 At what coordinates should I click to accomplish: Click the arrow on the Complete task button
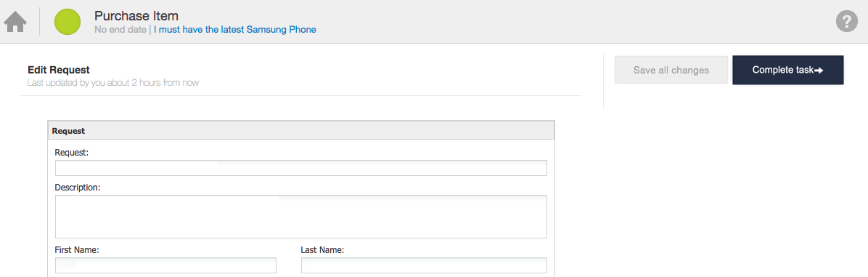pos(819,71)
